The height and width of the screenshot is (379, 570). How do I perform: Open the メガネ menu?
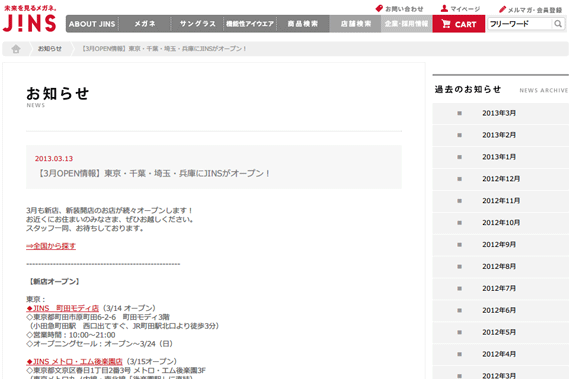[x=145, y=24]
